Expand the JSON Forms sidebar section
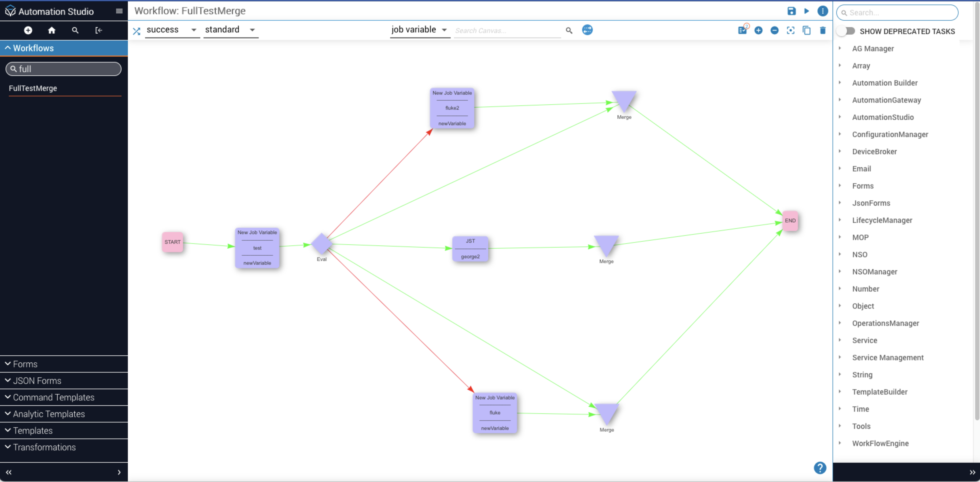The width and height of the screenshot is (980, 482). click(x=37, y=380)
